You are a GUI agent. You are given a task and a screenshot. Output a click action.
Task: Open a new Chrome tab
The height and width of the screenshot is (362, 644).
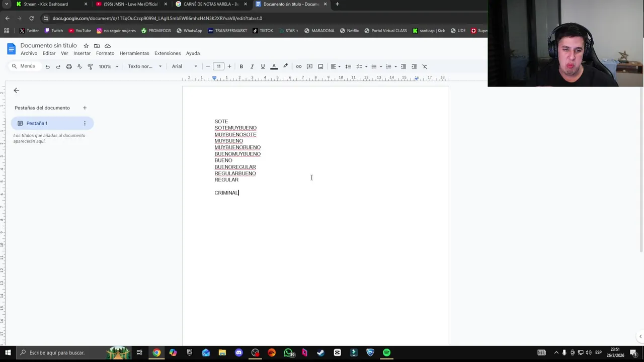337,4
